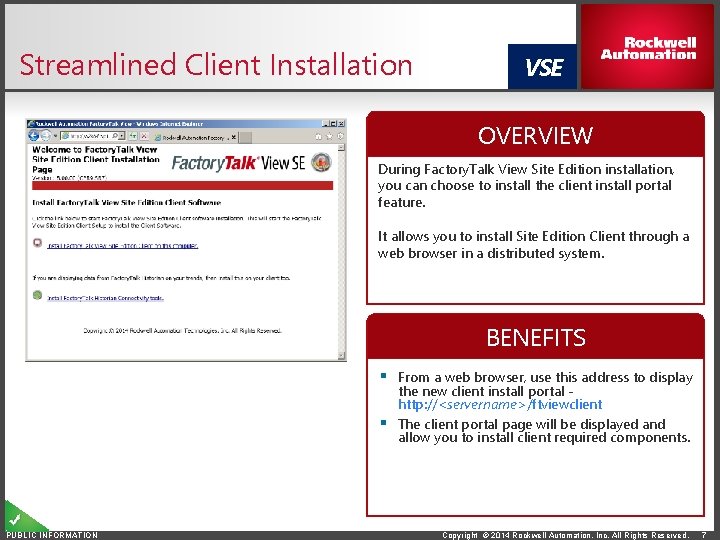Click the OVERVIEW header
720x540 pixels.
(x=535, y=135)
